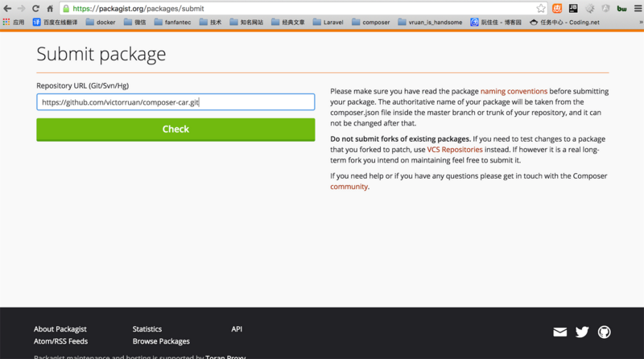Open the 知名网站 bookmarks folder
The image size is (644, 359).
click(246, 23)
